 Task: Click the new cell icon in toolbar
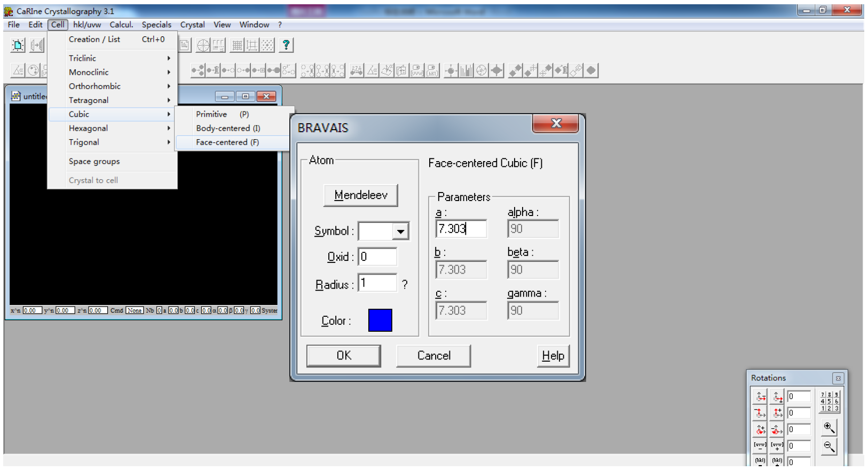[x=18, y=45]
